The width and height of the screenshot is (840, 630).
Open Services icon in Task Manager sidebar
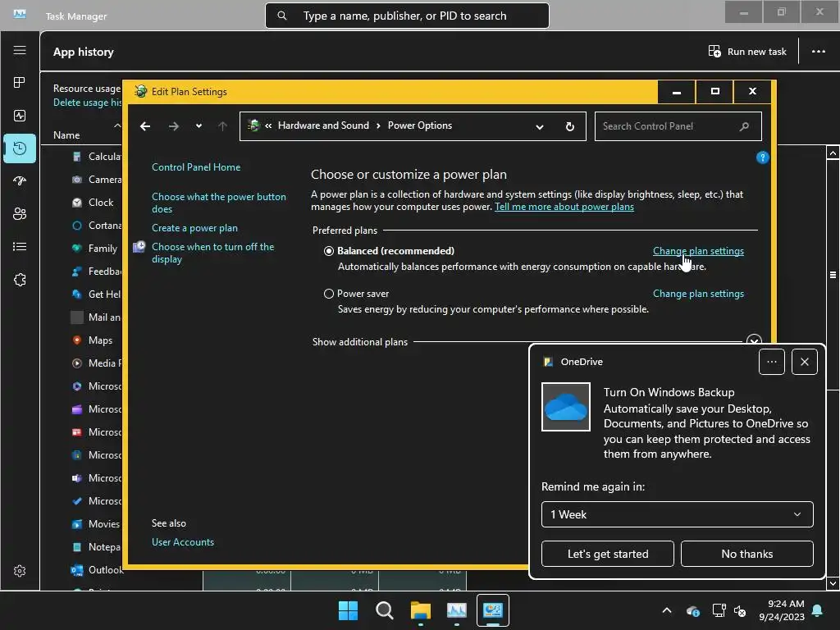(x=20, y=280)
